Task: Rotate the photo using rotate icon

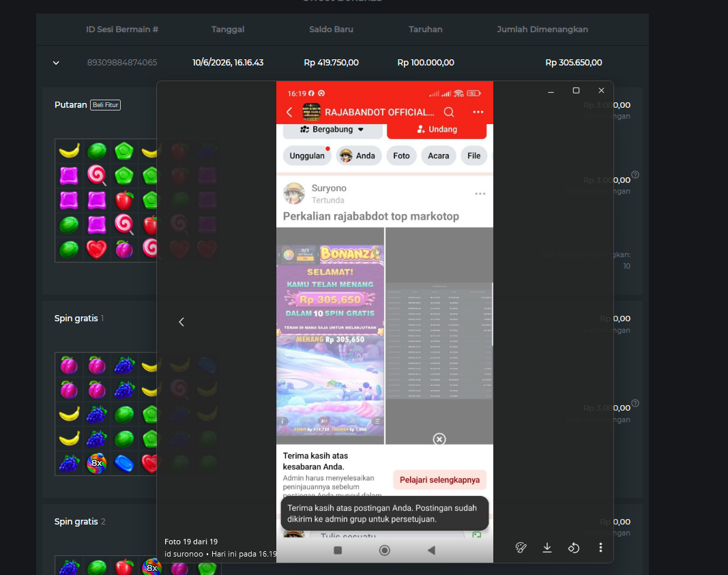Action: coord(574,548)
